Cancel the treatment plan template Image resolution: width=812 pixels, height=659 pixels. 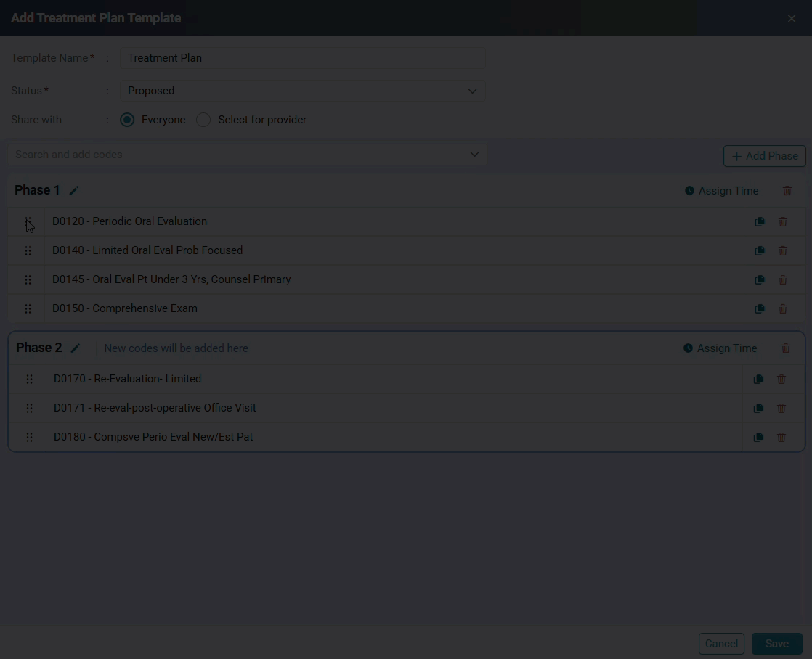coord(721,644)
